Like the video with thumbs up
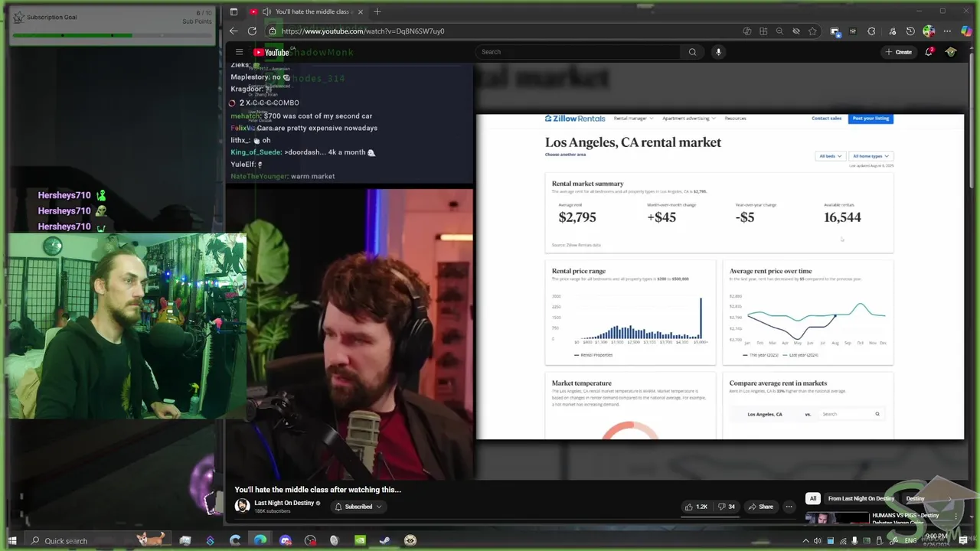The image size is (980, 551). pos(697,507)
